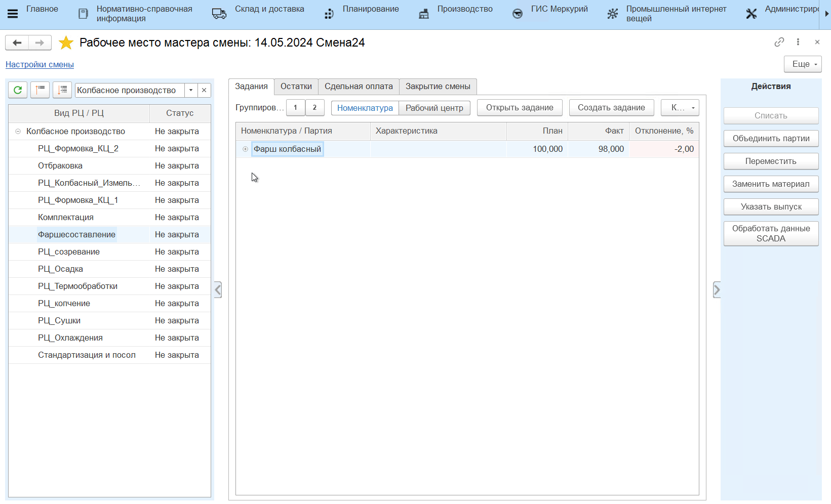Toggle grouping by Номенклатура

(365, 108)
